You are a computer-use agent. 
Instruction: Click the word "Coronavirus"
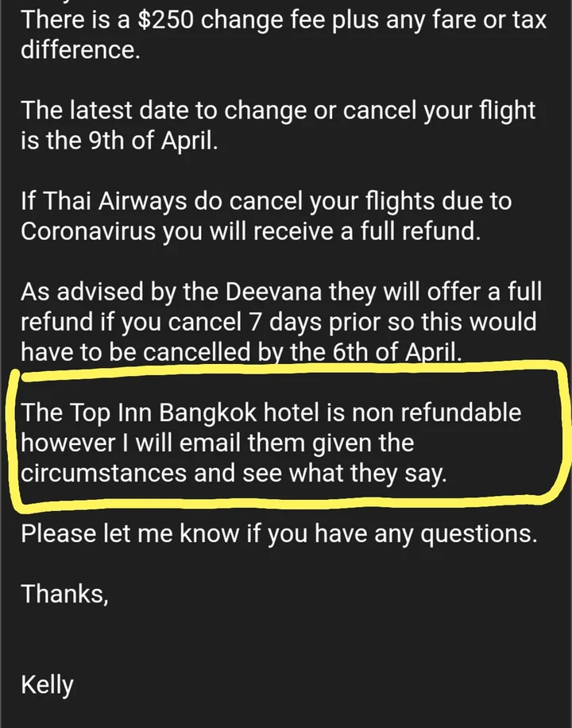click(x=87, y=230)
